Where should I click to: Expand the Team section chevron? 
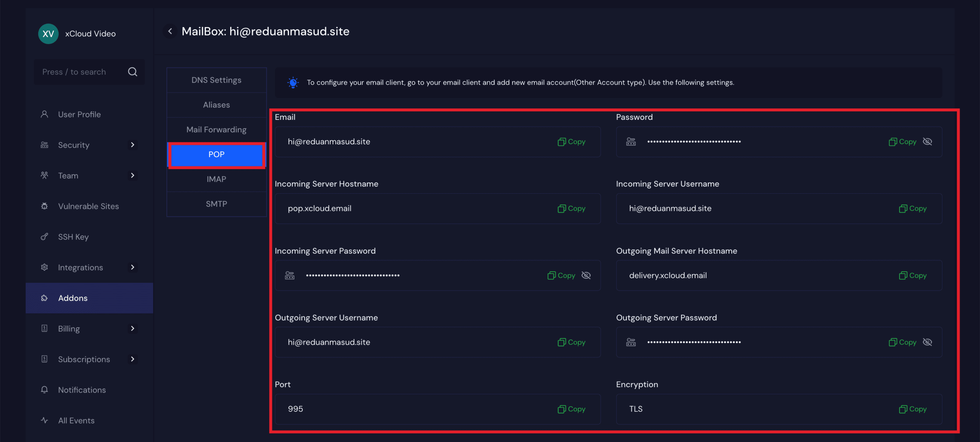pos(133,175)
